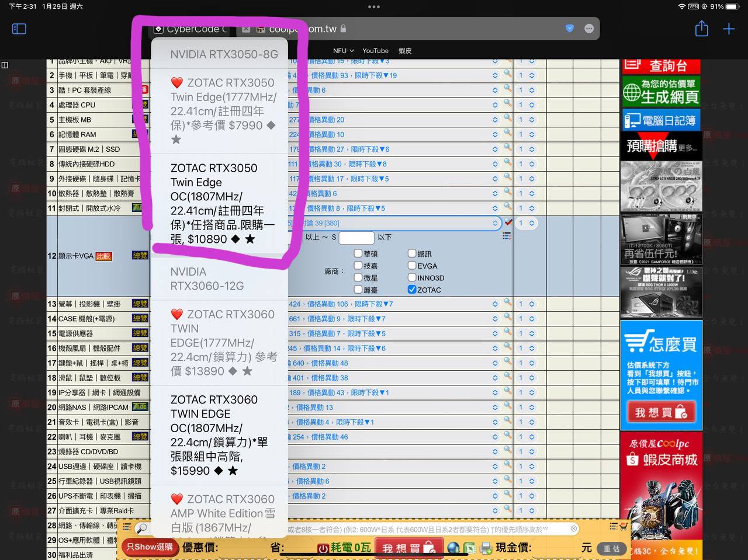Image resolution: width=748 pixels, height=560 pixels.
Task: Tap the page options ellipsis in the address bar
Action: (x=589, y=29)
